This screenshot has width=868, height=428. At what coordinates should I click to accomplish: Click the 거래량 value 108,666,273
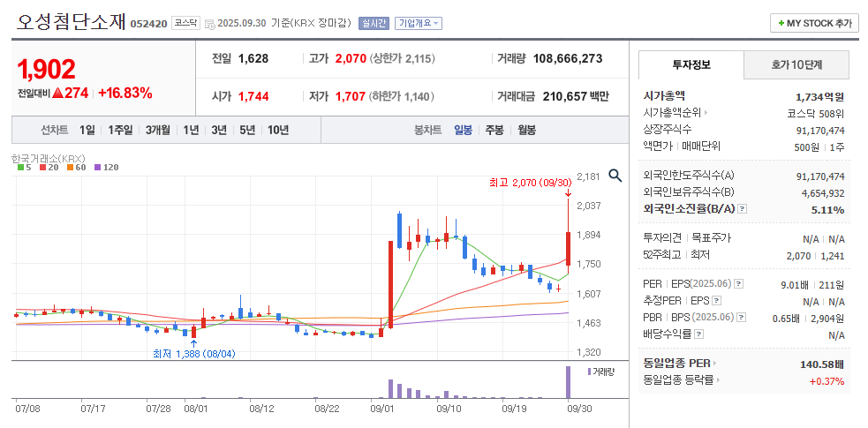click(568, 58)
